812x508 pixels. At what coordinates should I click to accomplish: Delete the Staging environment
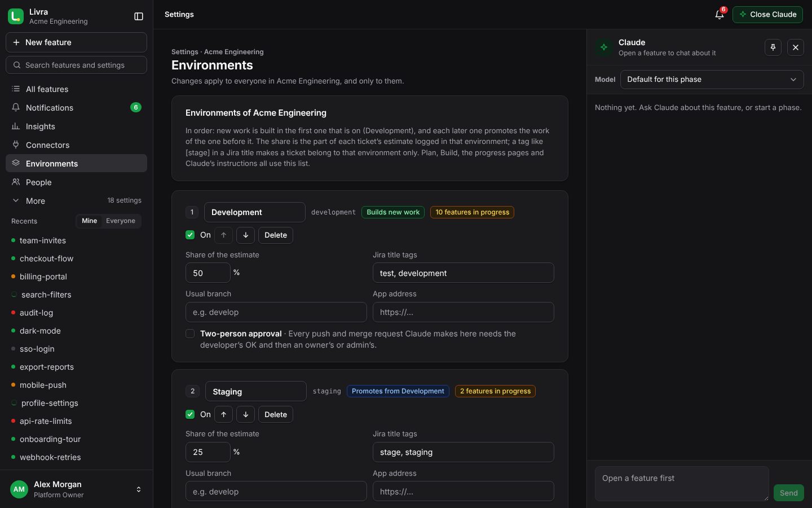pos(276,415)
